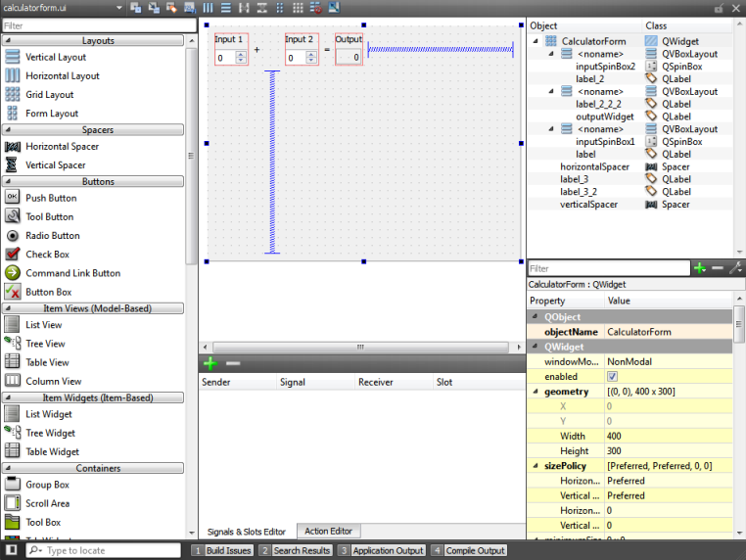Pick Push Button from widget box
This screenshot has height=560, width=746.
[50, 198]
